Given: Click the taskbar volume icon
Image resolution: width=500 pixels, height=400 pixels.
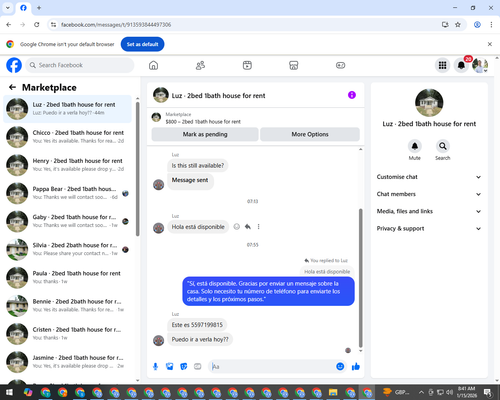Looking at the screenshot, I should coord(449,392).
